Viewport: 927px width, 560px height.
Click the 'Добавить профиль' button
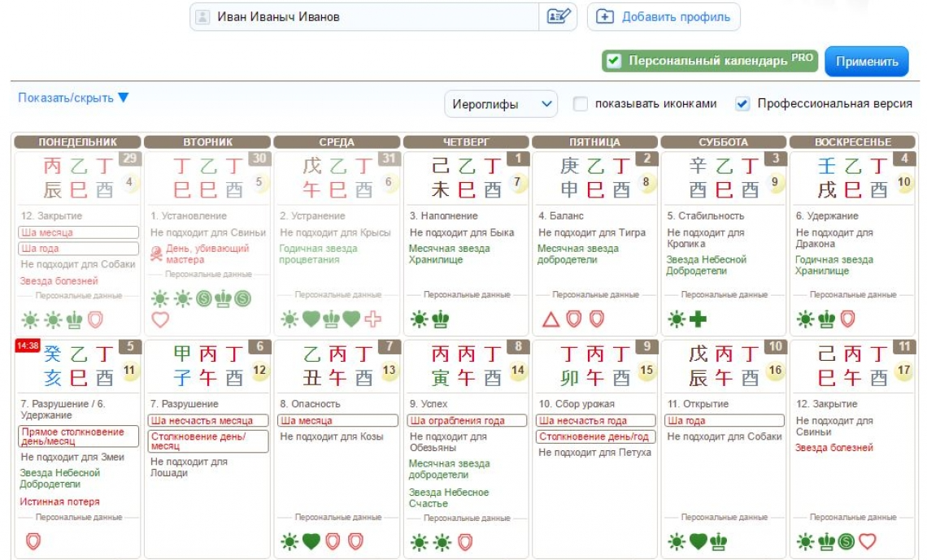click(x=664, y=16)
